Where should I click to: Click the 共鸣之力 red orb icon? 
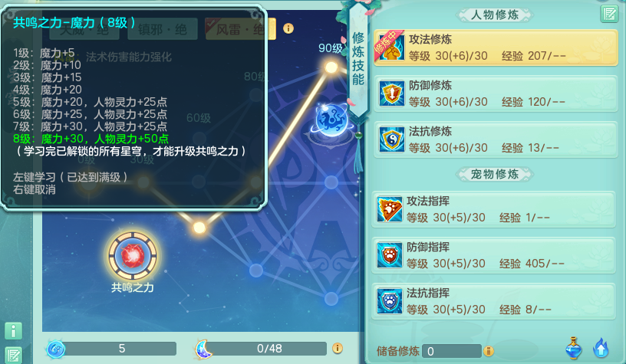(x=133, y=255)
